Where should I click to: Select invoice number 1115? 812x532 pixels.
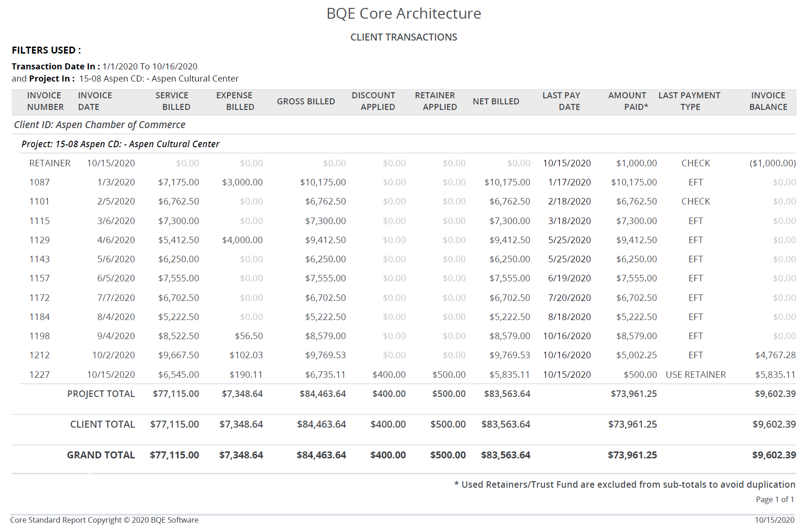40,221
